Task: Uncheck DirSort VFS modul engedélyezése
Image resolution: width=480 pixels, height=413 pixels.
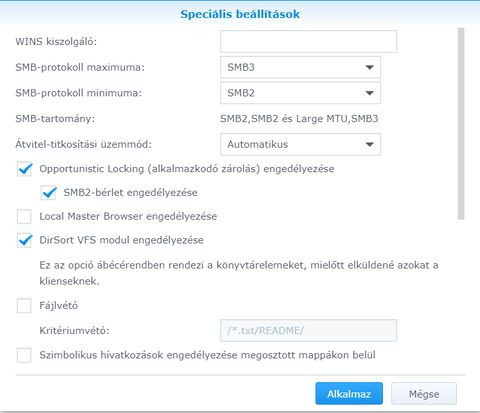Action: [24, 240]
